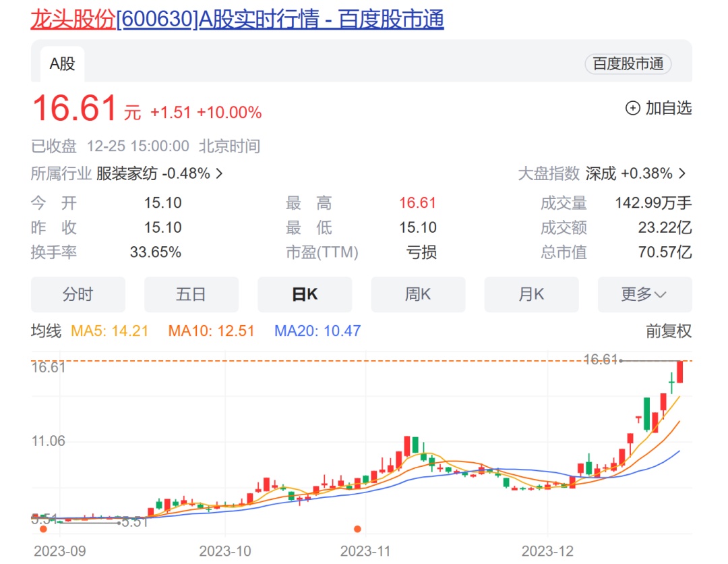Click the 最高 value 16.61
The height and width of the screenshot is (564, 728).
click(418, 202)
